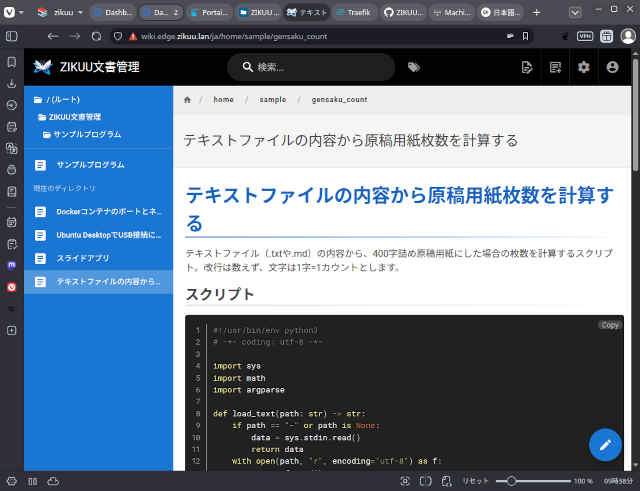
Task: Open the tags browser icon in header
Action: (x=414, y=67)
